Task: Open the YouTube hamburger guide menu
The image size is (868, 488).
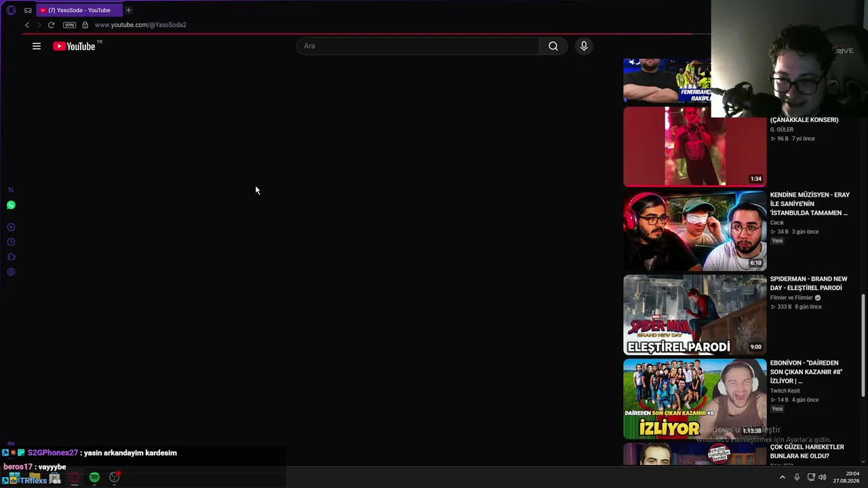Action: pos(37,46)
